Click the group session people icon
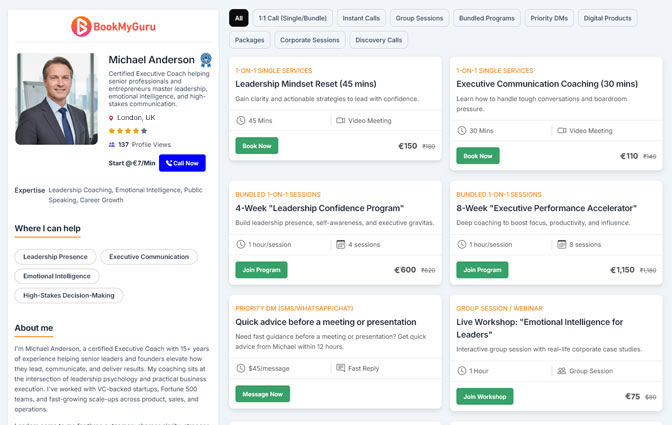 pyautogui.click(x=561, y=370)
